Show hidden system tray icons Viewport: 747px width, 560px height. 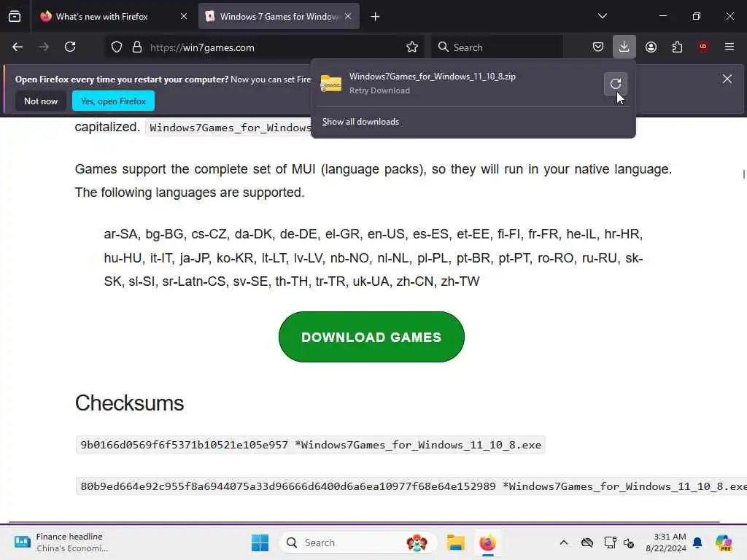point(564,542)
